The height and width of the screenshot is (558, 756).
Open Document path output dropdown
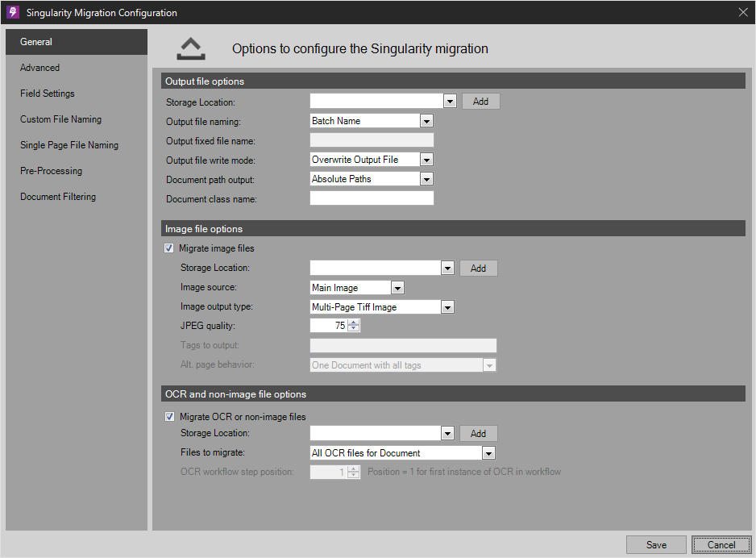tap(426, 179)
